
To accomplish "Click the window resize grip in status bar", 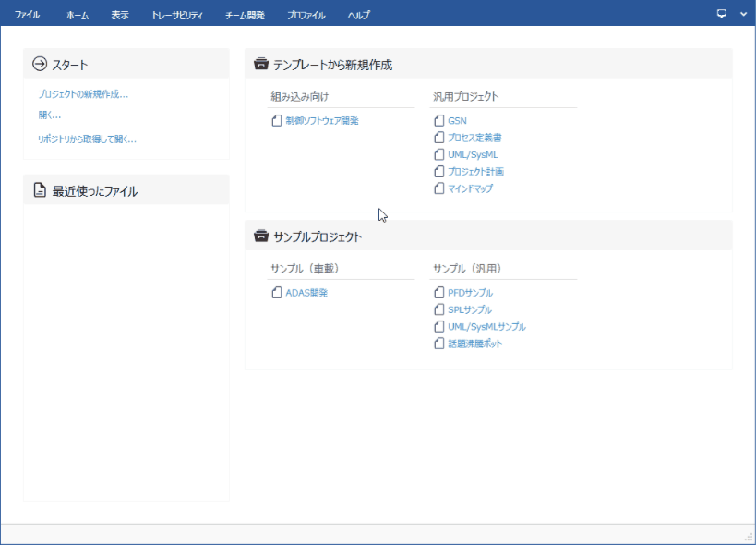I will [x=749, y=537].
